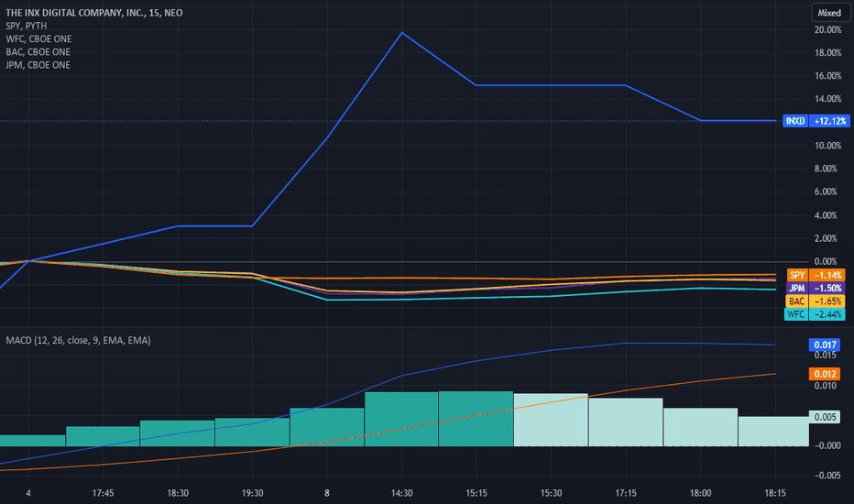The width and height of the screenshot is (854, 504).
Task: Click the MACD 0.017 value tag
Action: 825,345
